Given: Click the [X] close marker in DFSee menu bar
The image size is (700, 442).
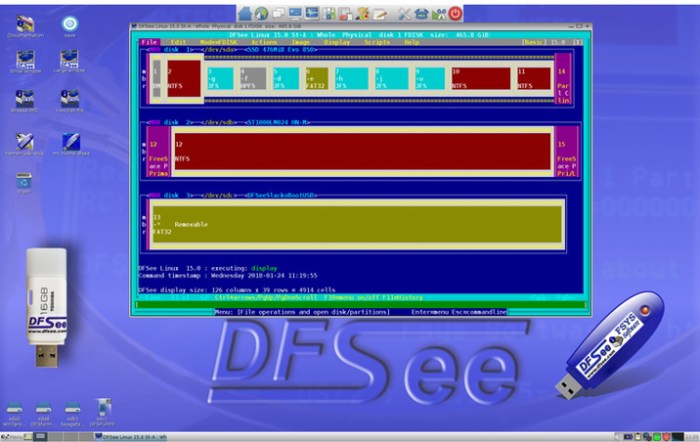Looking at the screenshot, I should [577, 42].
